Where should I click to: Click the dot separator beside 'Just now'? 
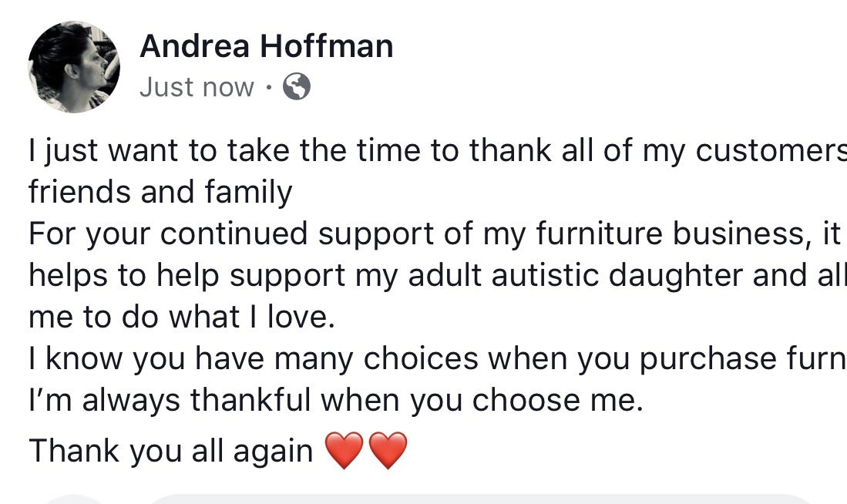point(267,88)
